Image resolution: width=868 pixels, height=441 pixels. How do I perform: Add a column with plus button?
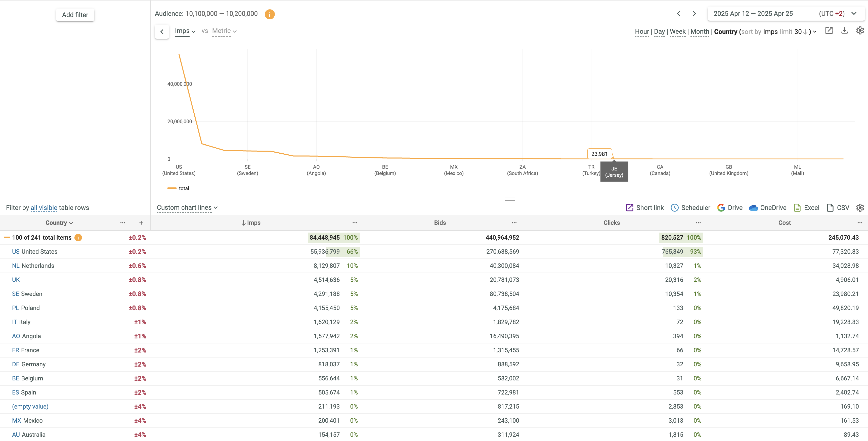click(141, 223)
